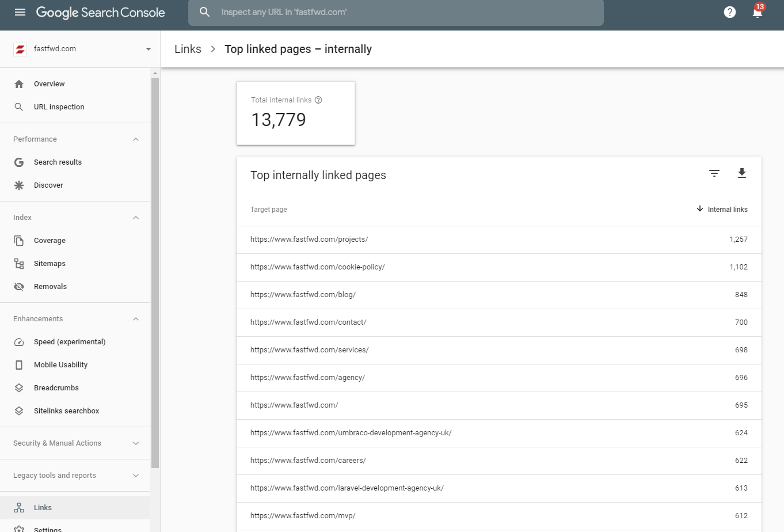
Task: Open the /blog/ target page row
Action: pos(499,295)
